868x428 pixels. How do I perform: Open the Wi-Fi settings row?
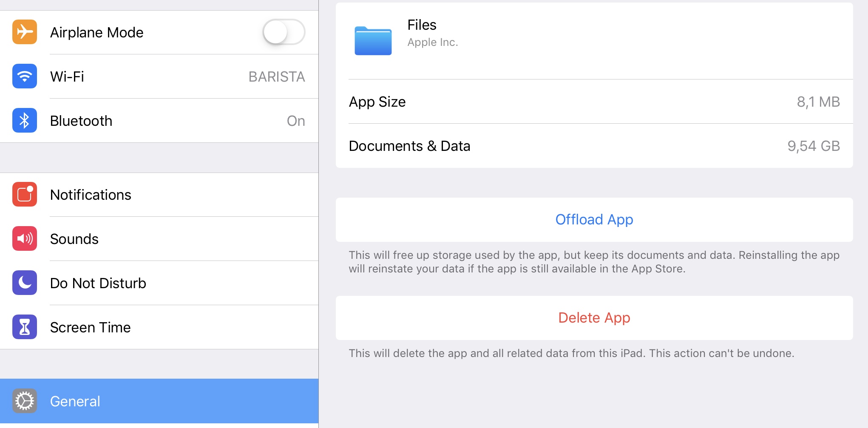pos(159,77)
